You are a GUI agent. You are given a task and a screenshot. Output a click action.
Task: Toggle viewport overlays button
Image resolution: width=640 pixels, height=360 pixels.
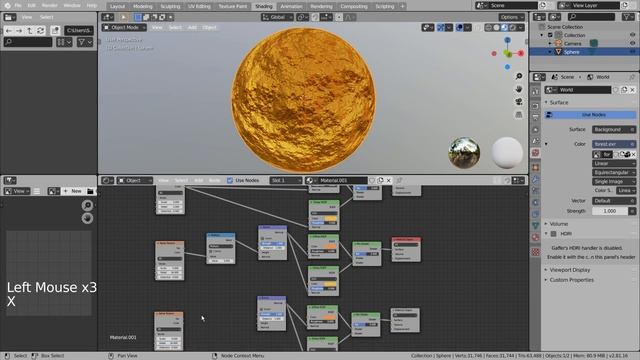coord(459,27)
